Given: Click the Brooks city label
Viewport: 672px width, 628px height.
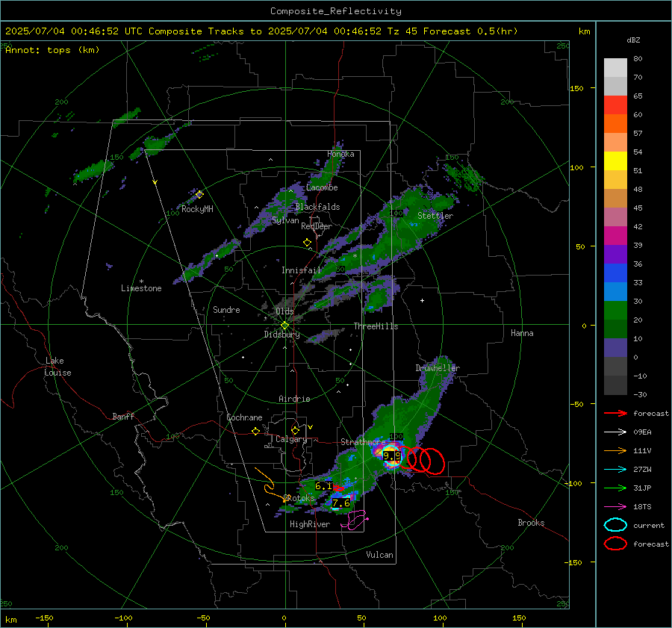Looking at the screenshot, I should pyautogui.click(x=531, y=523).
